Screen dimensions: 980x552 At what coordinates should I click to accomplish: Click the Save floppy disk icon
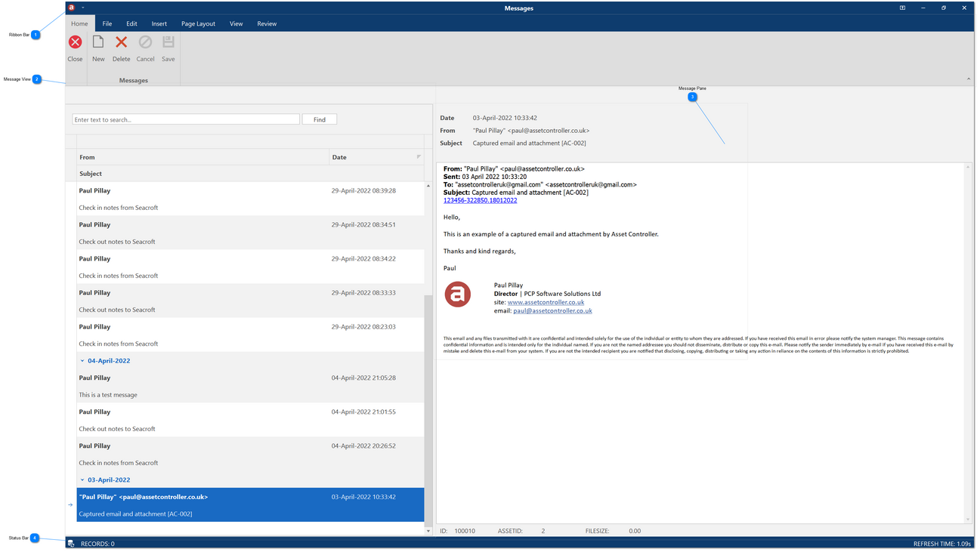(x=168, y=42)
